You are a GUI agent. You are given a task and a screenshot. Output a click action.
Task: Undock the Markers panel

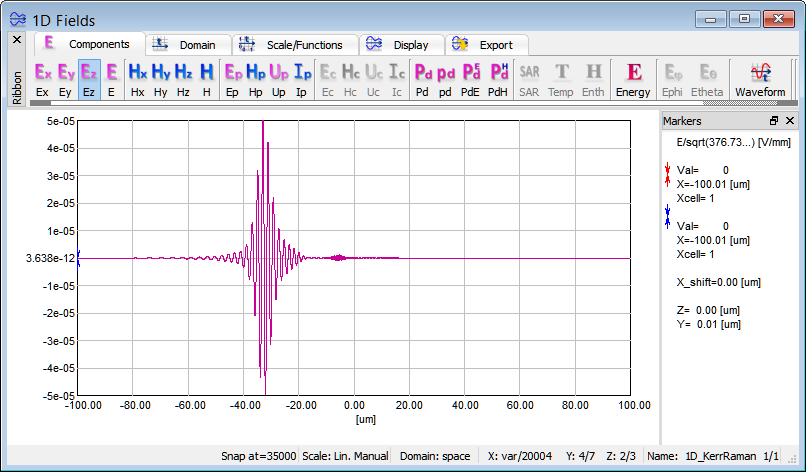(774, 121)
